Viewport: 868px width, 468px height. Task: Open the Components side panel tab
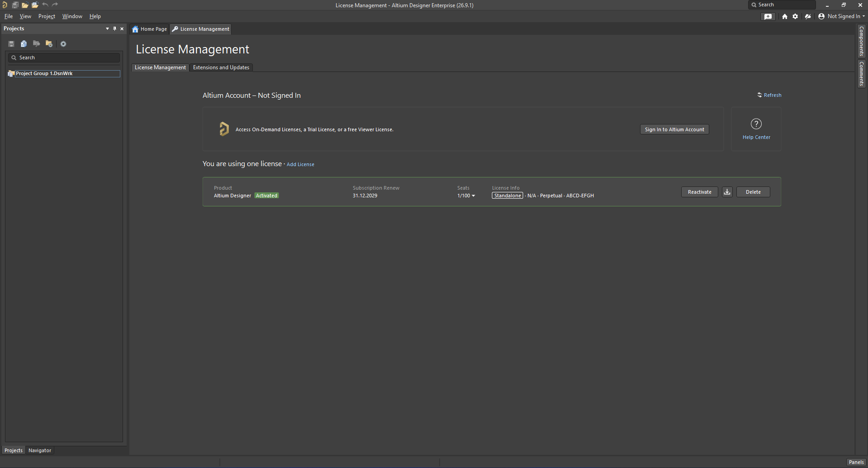click(862, 41)
